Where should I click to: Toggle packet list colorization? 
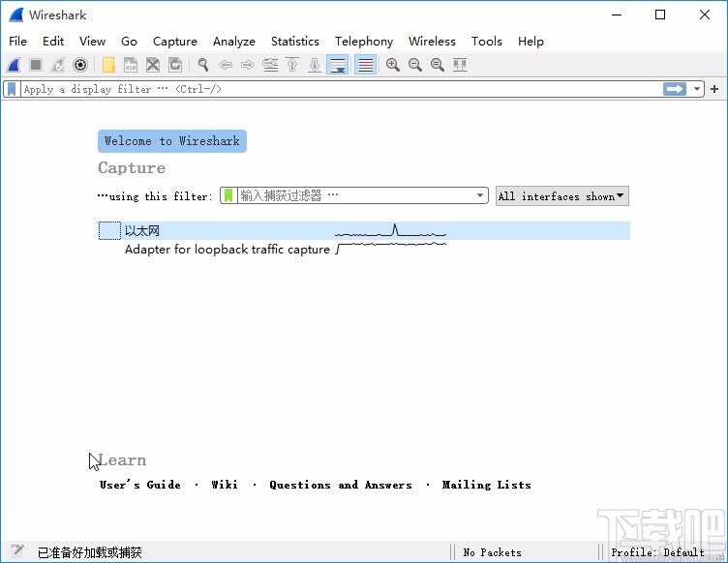(365, 65)
